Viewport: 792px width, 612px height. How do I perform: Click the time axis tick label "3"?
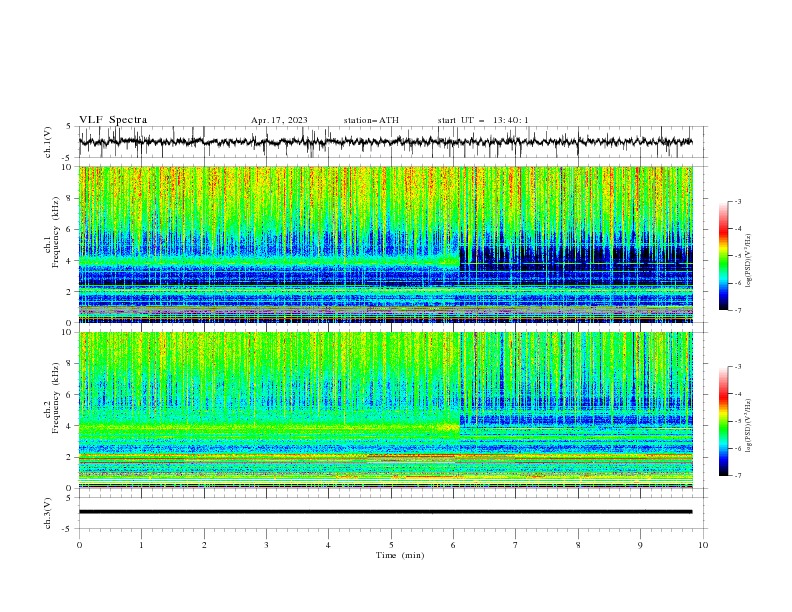266,545
